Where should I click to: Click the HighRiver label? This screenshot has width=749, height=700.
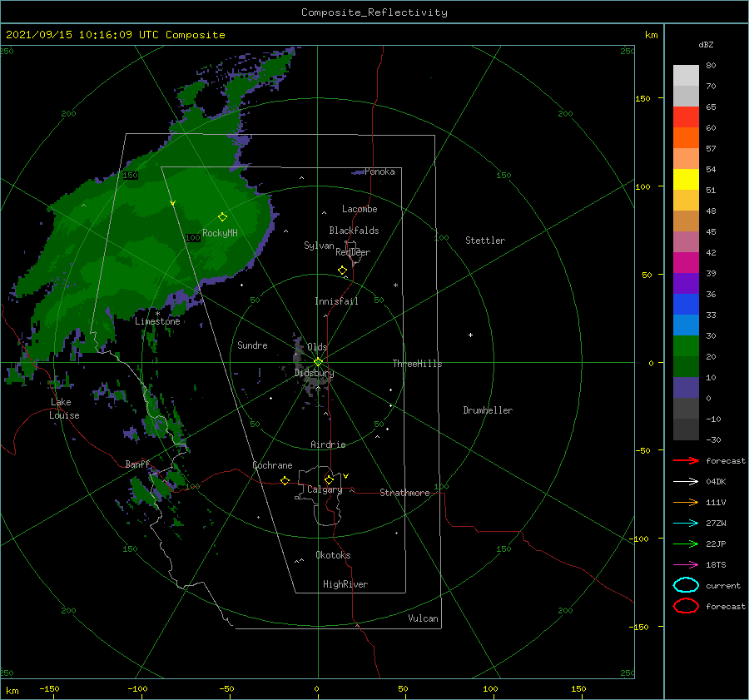point(345,584)
